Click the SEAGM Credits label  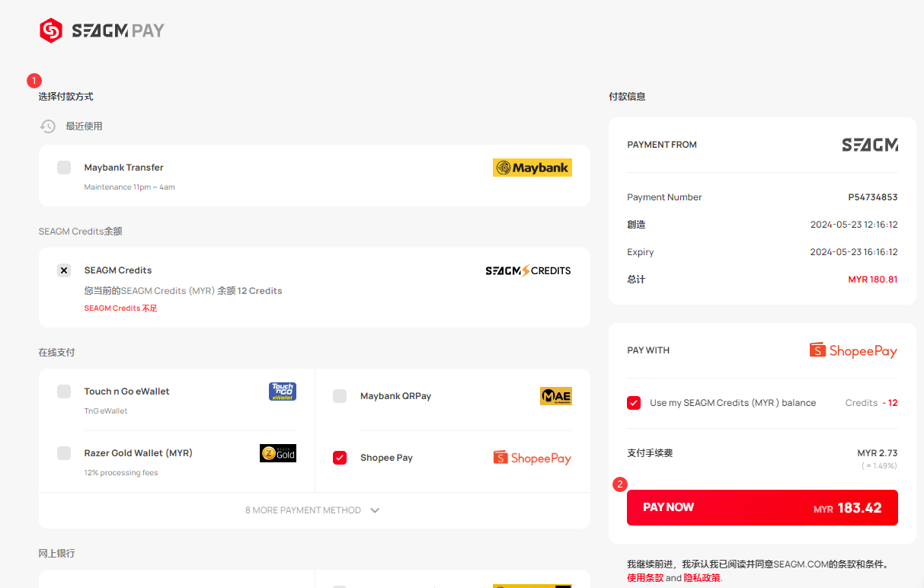(x=118, y=270)
